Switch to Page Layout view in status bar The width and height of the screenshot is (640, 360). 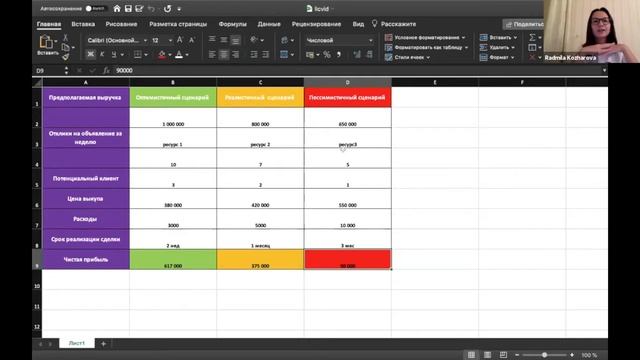pos(487,355)
